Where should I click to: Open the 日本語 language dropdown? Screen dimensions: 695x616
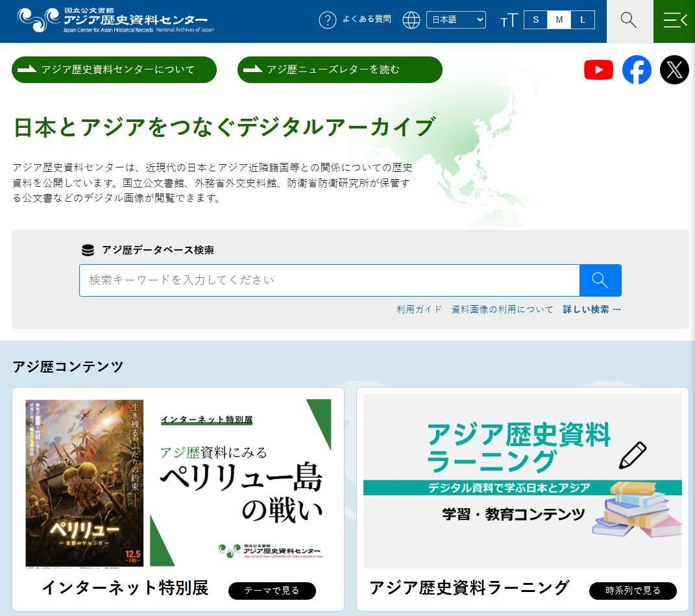[456, 20]
